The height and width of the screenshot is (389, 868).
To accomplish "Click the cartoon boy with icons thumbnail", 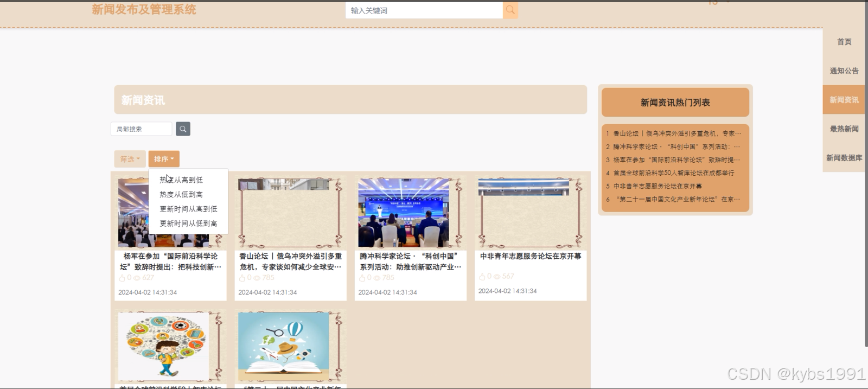I will coord(163,347).
